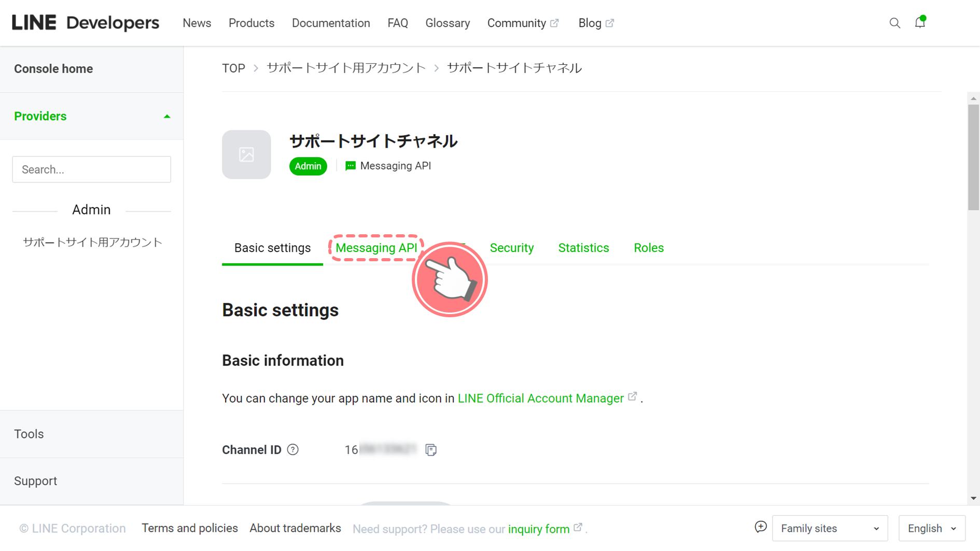Click サポートサイト用アカウント in the breadcrumb
Viewport: 980px width, 551px height.
346,68
